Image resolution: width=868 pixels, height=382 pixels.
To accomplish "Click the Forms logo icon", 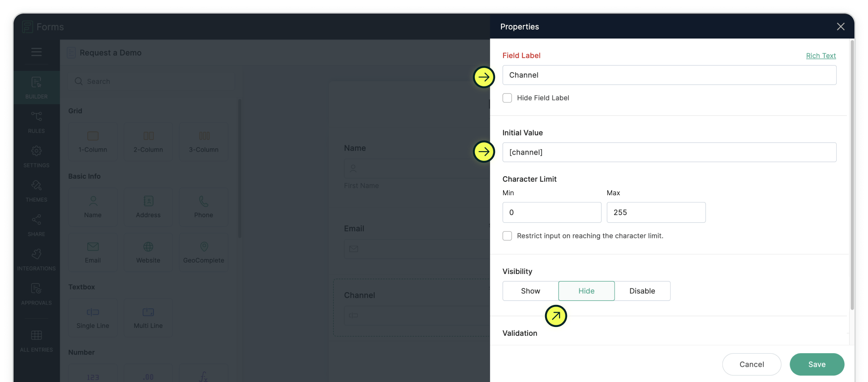I will tap(28, 27).
